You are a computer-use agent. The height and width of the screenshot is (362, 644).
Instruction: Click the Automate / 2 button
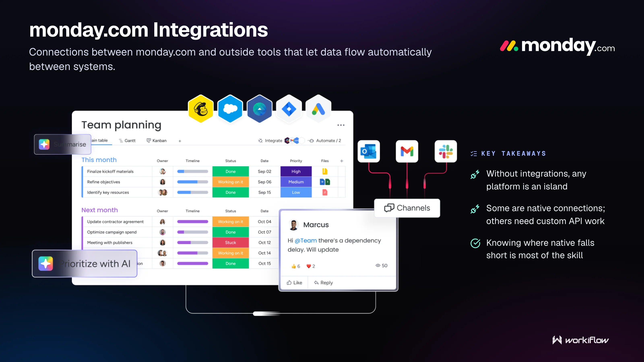pos(324,141)
